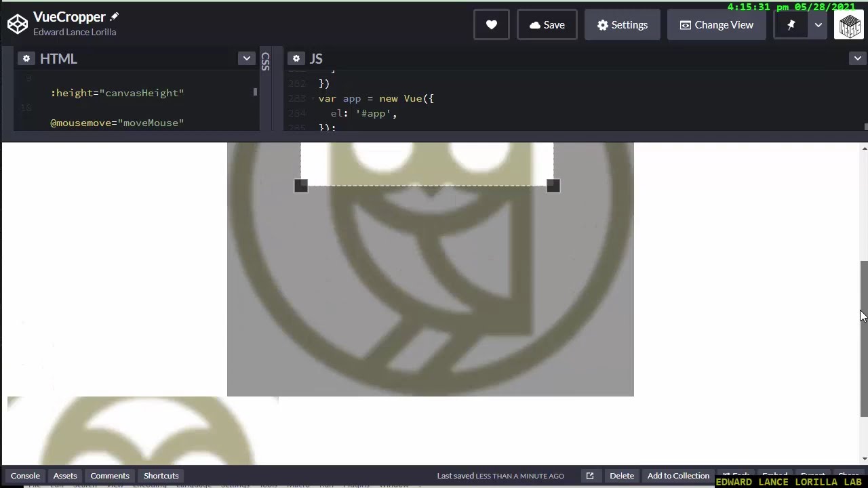
Task: Show keyboard Shortcuts
Action: 161,476
